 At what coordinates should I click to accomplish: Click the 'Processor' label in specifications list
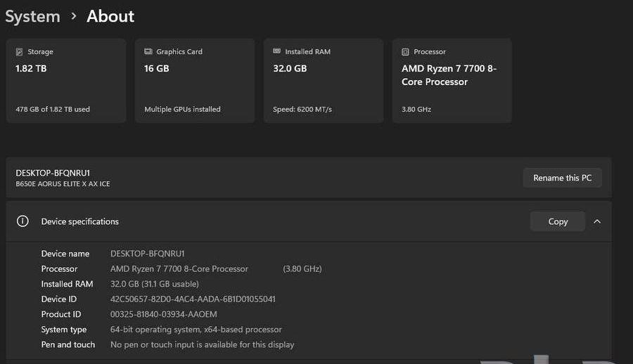pos(59,268)
